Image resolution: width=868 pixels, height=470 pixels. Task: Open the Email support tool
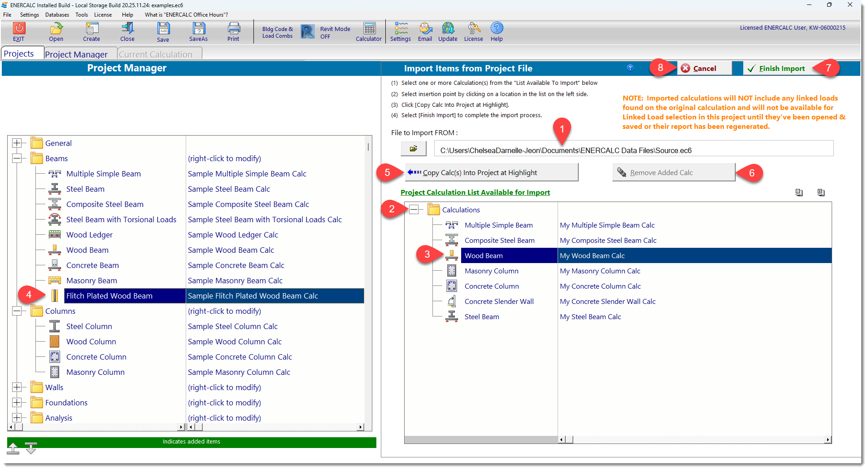coord(424,31)
